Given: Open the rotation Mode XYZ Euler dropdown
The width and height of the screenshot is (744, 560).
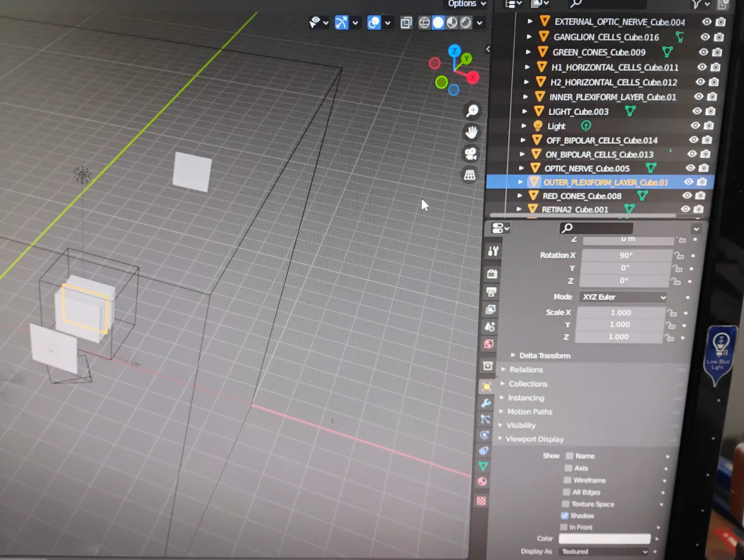Looking at the screenshot, I should [623, 297].
